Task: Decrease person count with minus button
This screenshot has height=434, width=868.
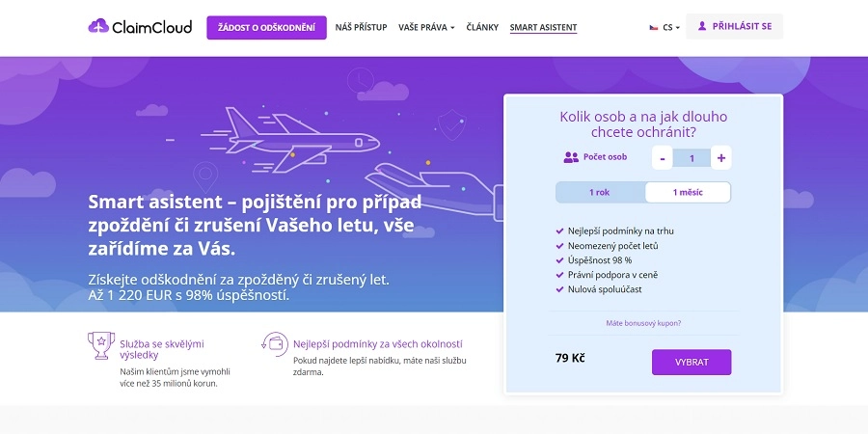Action: click(x=663, y=158)
